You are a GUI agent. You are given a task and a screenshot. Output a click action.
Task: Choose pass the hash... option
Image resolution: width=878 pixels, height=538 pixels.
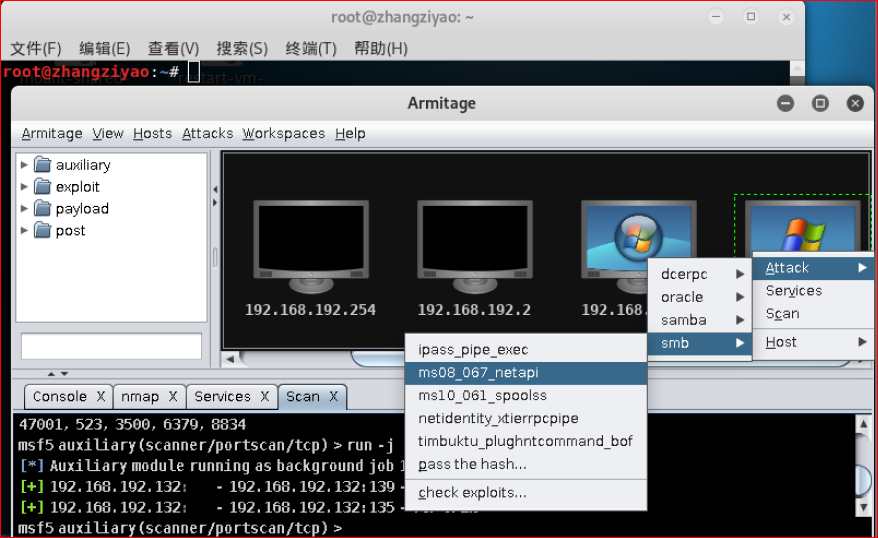pyautogui.click(x=526, y=464)
